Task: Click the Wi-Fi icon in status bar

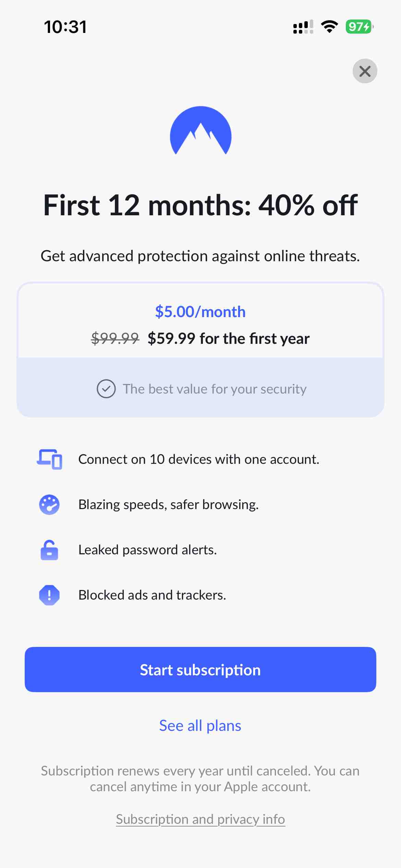Action: click(329, 27)
